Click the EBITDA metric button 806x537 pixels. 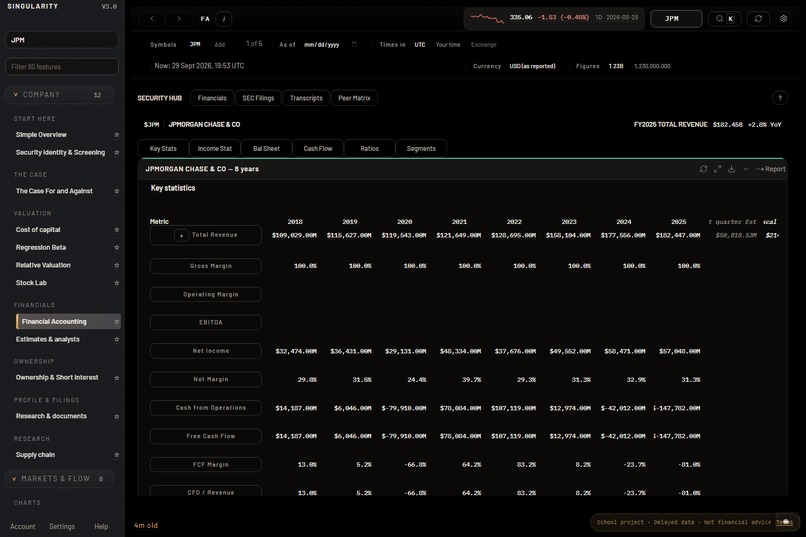pos(206,322)
